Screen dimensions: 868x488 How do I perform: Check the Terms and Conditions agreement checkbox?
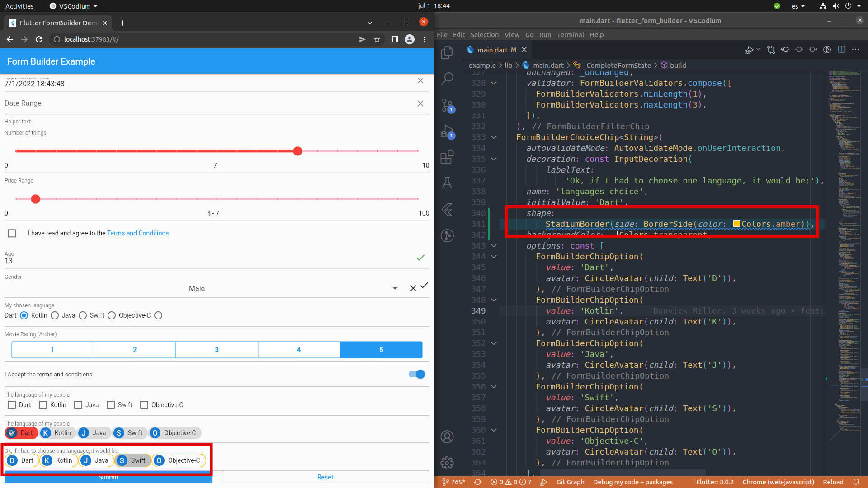coord(11,233)
